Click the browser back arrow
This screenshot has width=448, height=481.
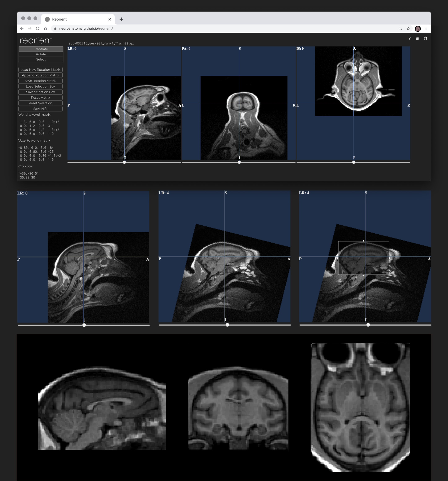22,28
